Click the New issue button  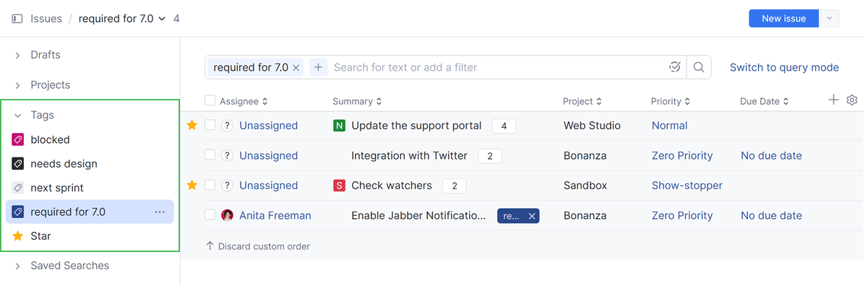(783, 19)
